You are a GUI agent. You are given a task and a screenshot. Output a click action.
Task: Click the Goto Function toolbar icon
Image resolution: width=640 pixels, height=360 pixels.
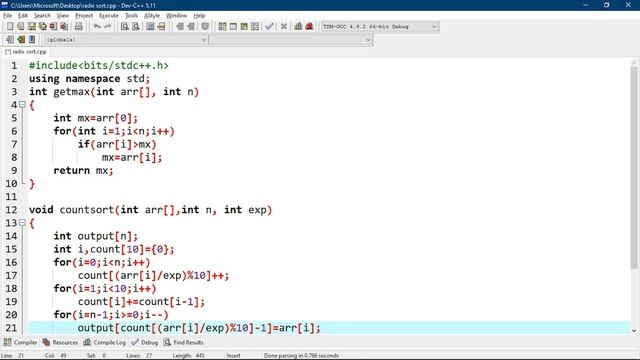click(150, 27)
